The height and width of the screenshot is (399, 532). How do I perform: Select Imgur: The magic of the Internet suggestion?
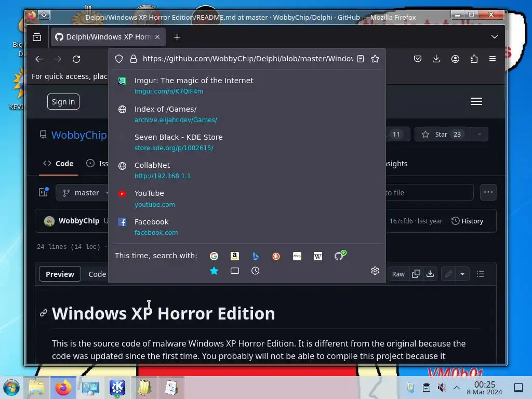point(247,86)
